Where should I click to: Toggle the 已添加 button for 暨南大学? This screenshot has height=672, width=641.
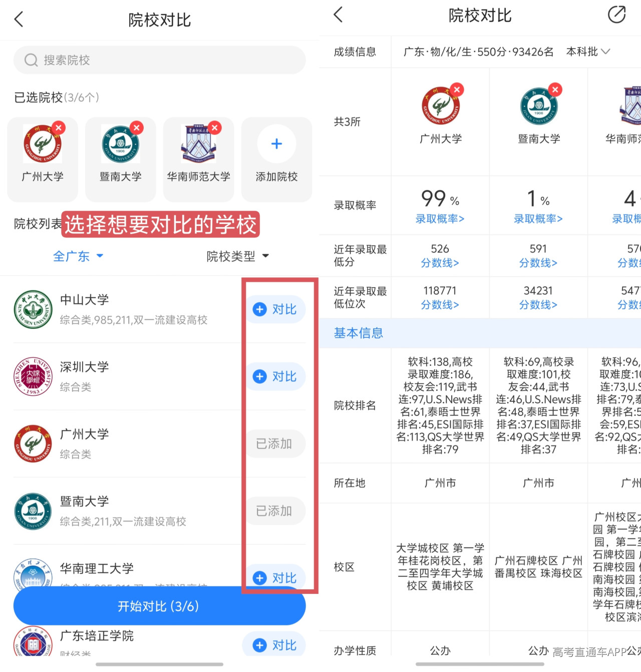point(275,511)
